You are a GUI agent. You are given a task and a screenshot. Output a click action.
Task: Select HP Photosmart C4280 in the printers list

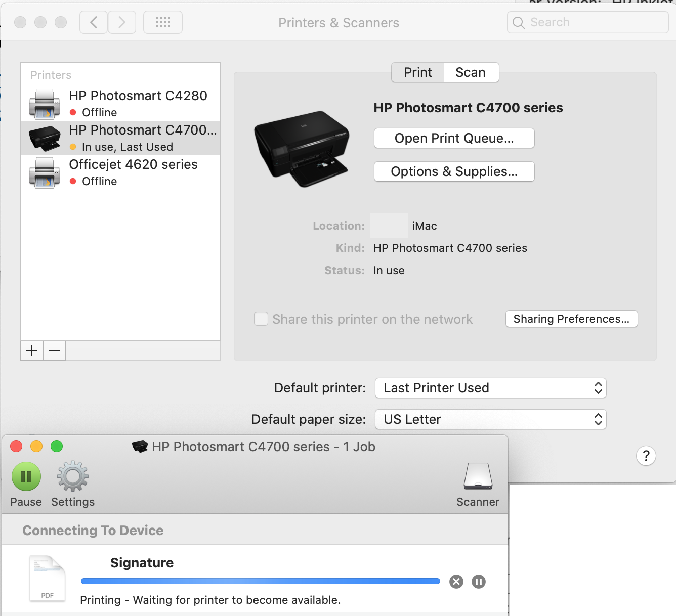(x=120, y=104)
